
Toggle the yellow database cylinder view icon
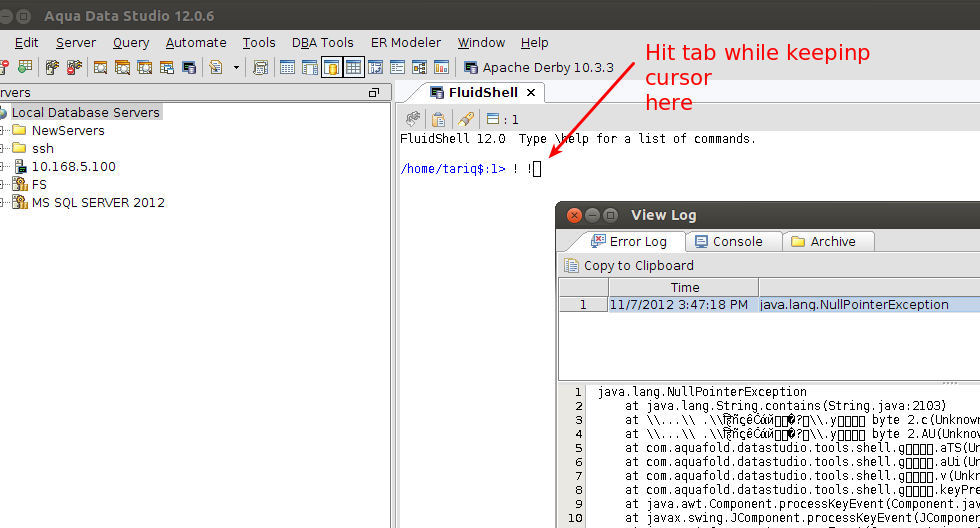tap(332, 67)
